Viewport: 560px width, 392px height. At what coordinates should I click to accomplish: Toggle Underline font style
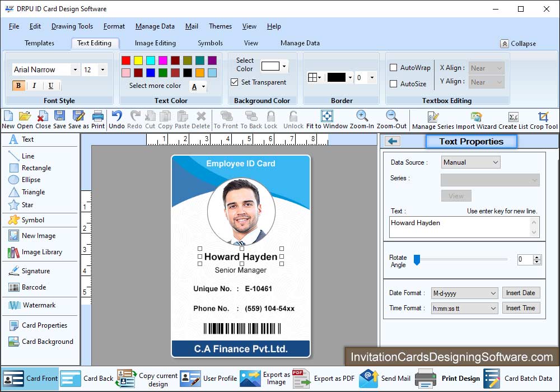tap(51, 86)
